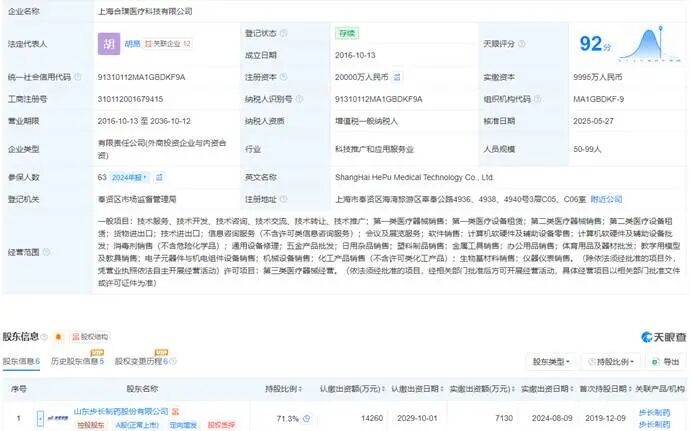Click the help icon after 股权变更历程 6
691x431 pixels.
(173, 361)
